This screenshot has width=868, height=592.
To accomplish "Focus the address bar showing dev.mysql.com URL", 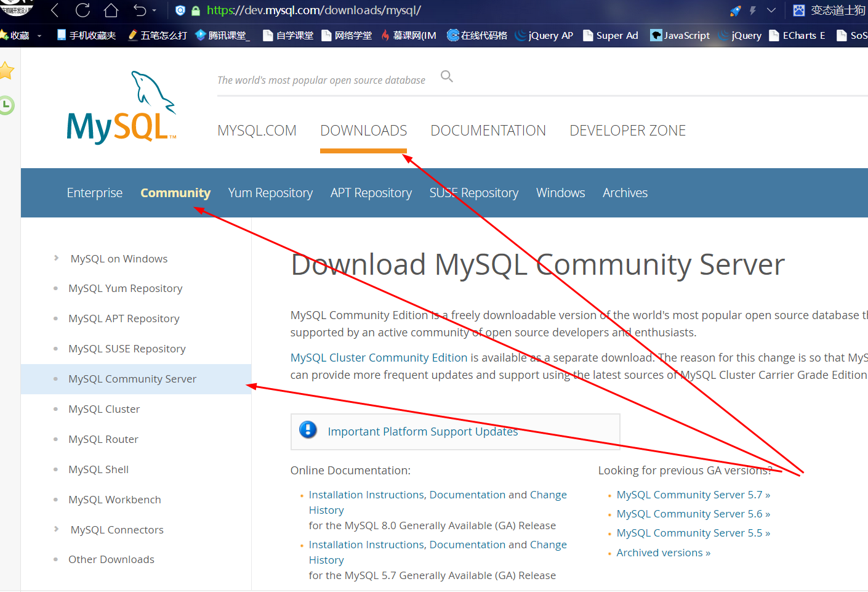I will (x=314, y=10).
